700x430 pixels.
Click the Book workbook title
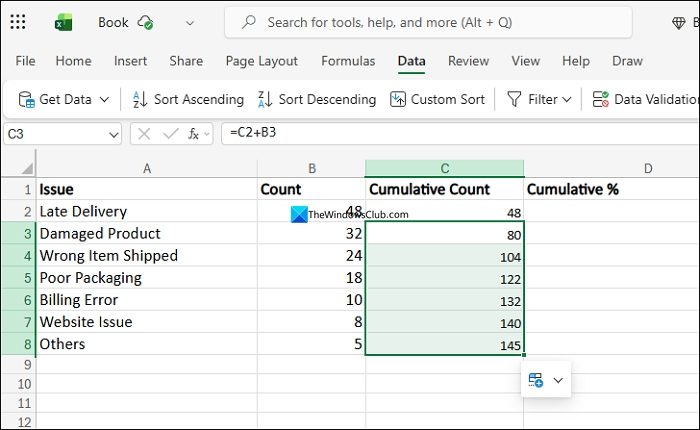pyautogui.click(x=113, y=22)
